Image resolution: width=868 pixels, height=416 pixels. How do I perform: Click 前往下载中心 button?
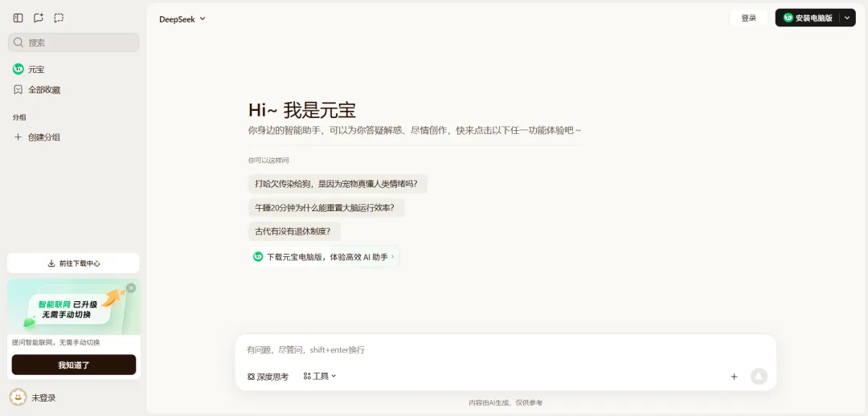pyautogui.click(x=74, y=263)
